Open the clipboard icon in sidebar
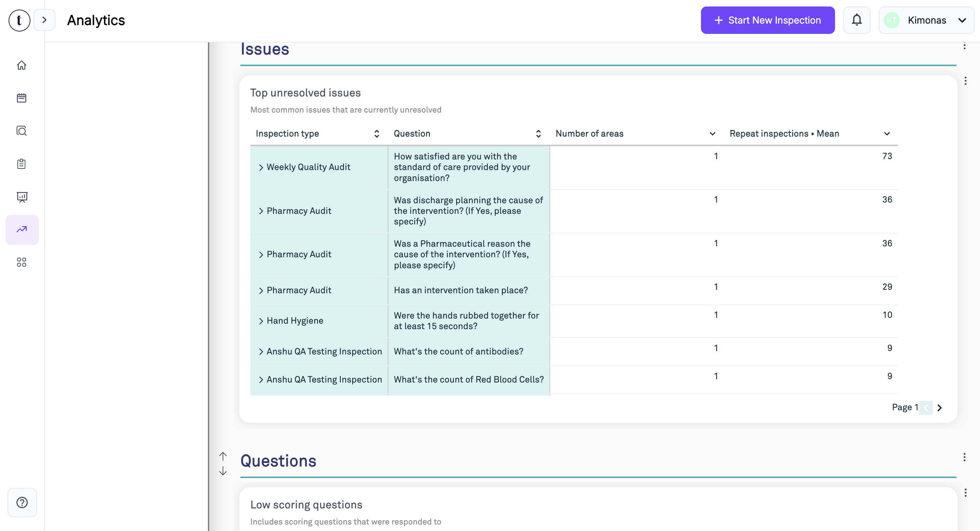 (22, 164)
